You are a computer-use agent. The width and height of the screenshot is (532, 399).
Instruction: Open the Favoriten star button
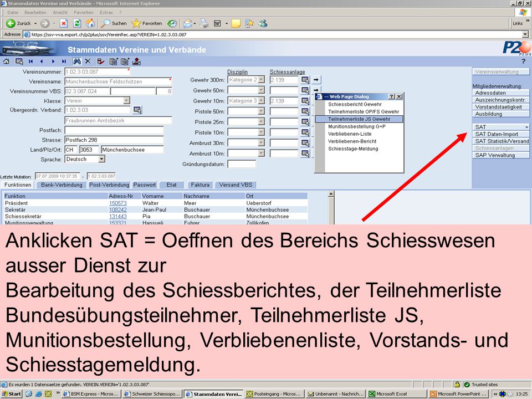(146, 23)
